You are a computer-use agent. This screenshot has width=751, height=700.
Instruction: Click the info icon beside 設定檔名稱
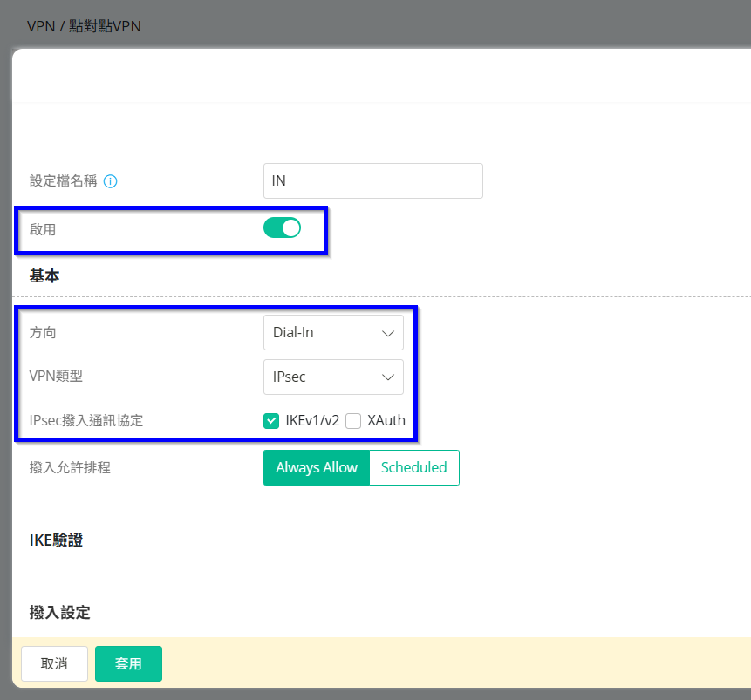111,181
